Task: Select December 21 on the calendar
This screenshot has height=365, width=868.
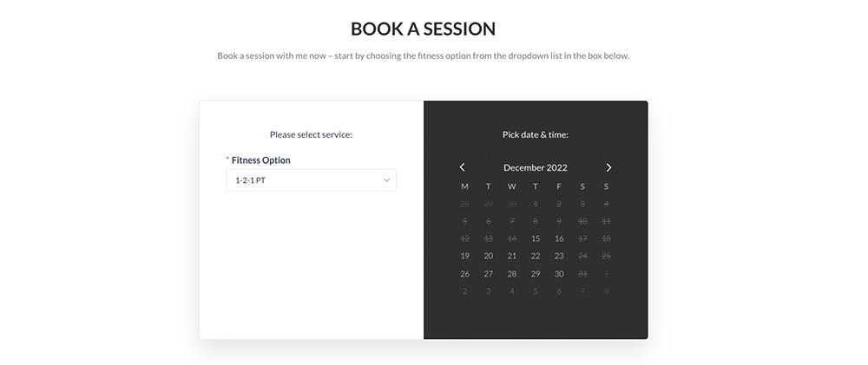Action: (512, 256)
